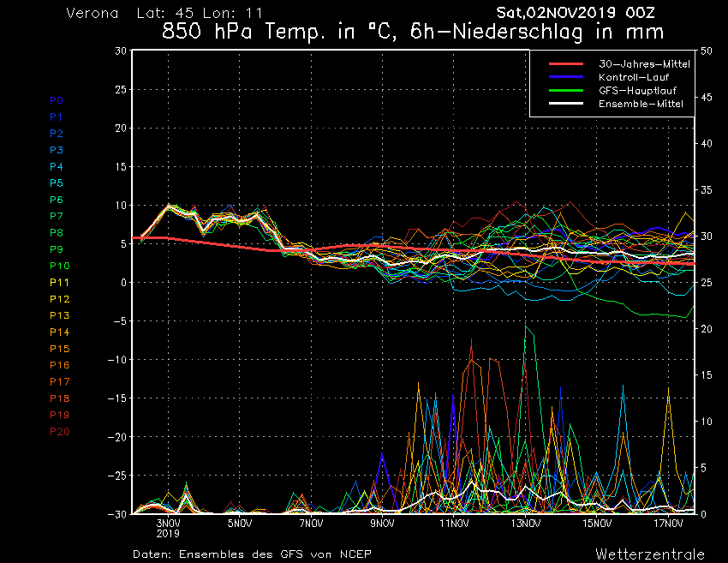Click the white Ensemble-Mittel legend line
Viewport: 728px width, 563px height.
(x=566, y=103)
